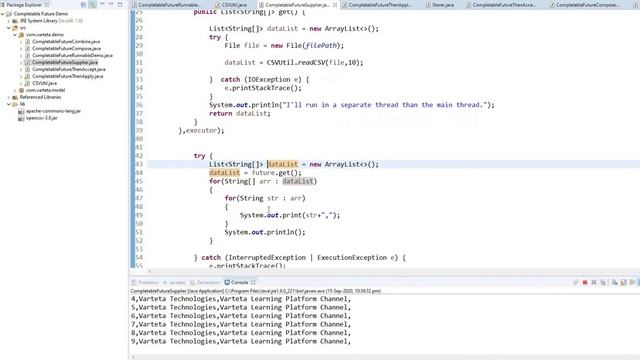
Task: Click Collapse All icon in Package Explorer
Action: point(84,4)
